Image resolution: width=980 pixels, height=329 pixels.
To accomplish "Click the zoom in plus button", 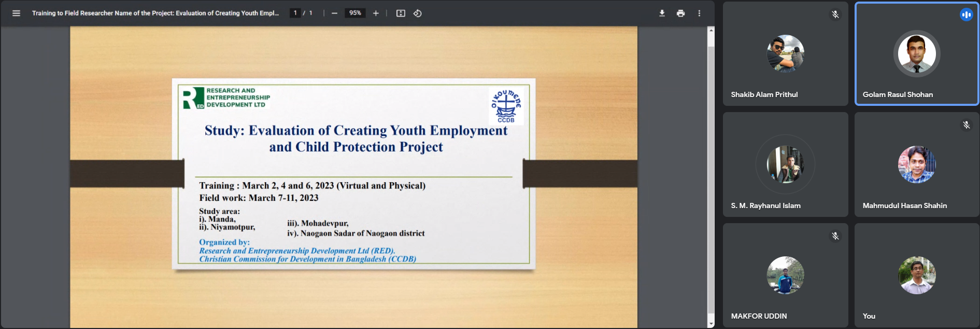I will coord(376,13).
